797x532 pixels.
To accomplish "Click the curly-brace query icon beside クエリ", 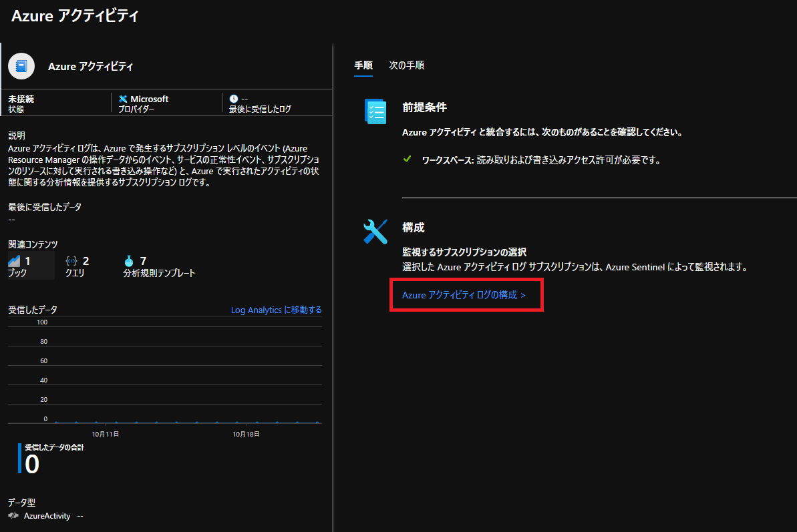I will point(71,261).
